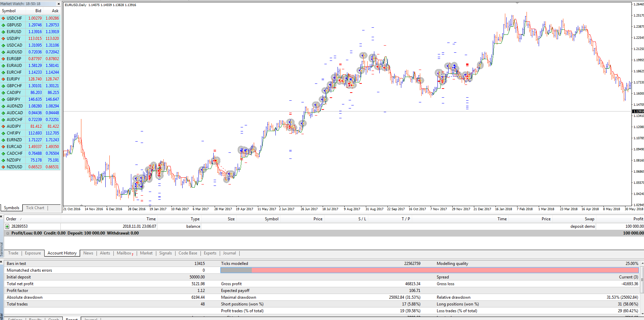
Task: Switch to the Experts tab
Action: 210,253
